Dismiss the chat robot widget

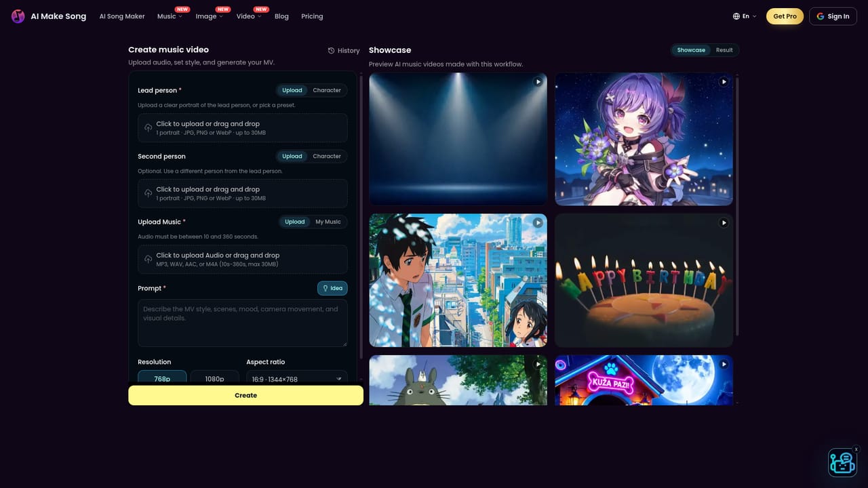[x=856, y=449]
